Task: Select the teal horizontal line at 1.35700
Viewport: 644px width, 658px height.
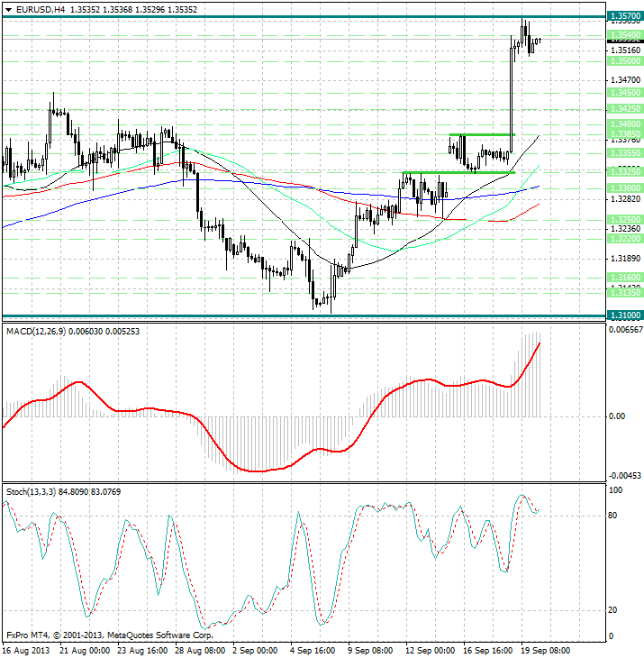Action: (x=304, y=17)
